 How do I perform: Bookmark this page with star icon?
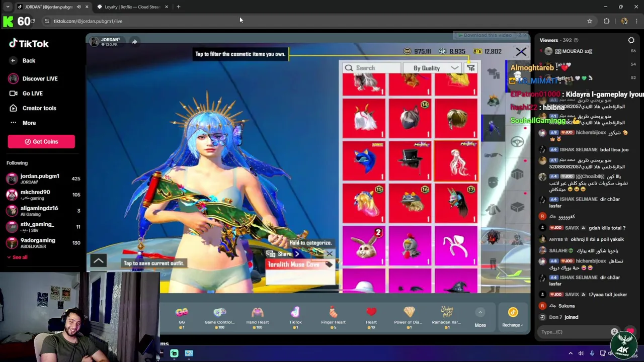click(590, 21)
